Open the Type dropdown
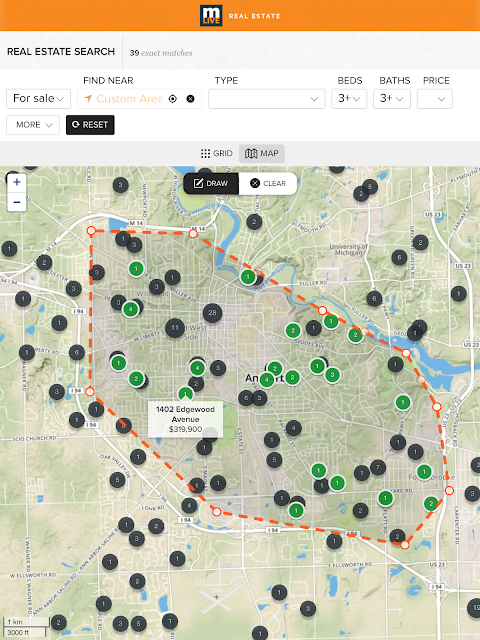The height and width of the screenshot is (640, 480). (267, 99)
